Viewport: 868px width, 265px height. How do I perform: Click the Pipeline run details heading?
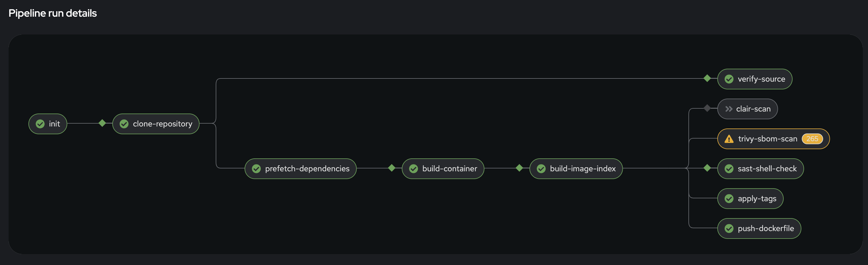click(x=52, y=13)
